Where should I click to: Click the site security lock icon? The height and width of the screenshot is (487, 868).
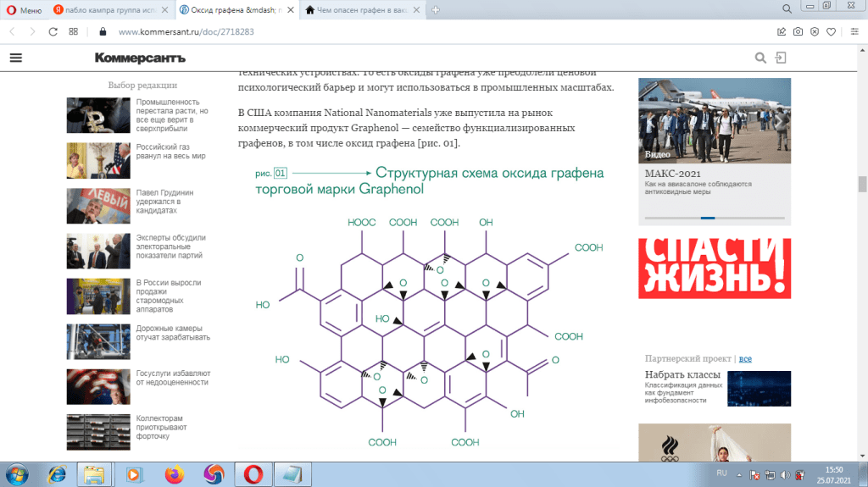(x=103, y=31)
